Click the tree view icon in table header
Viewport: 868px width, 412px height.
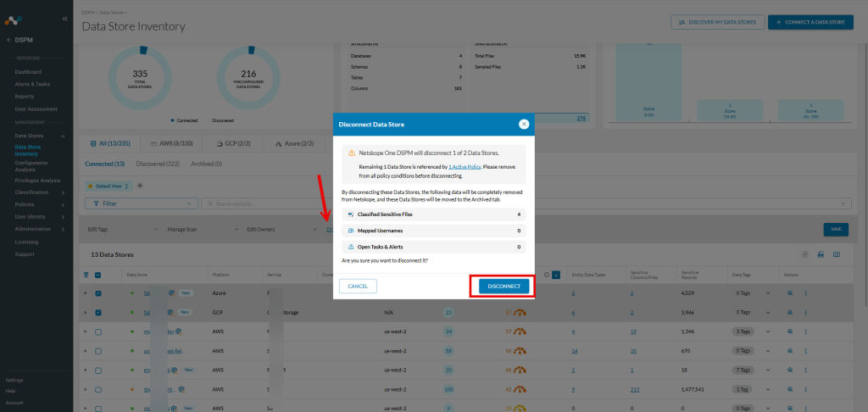[86, 275]
